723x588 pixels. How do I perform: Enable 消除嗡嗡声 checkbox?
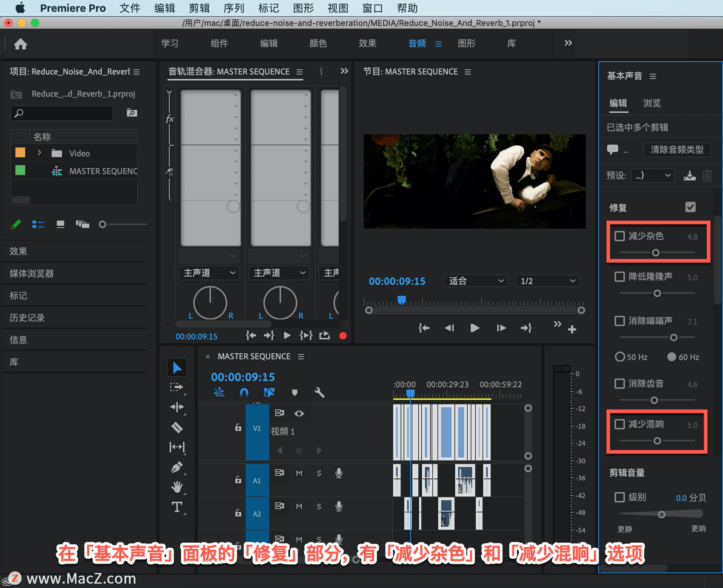[x=619, y=321]
